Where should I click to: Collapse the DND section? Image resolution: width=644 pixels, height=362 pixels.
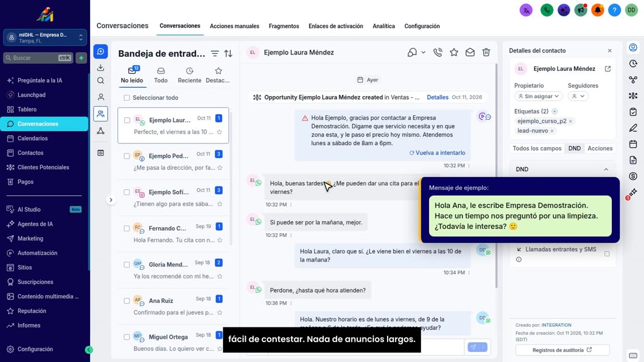[606, 169]
